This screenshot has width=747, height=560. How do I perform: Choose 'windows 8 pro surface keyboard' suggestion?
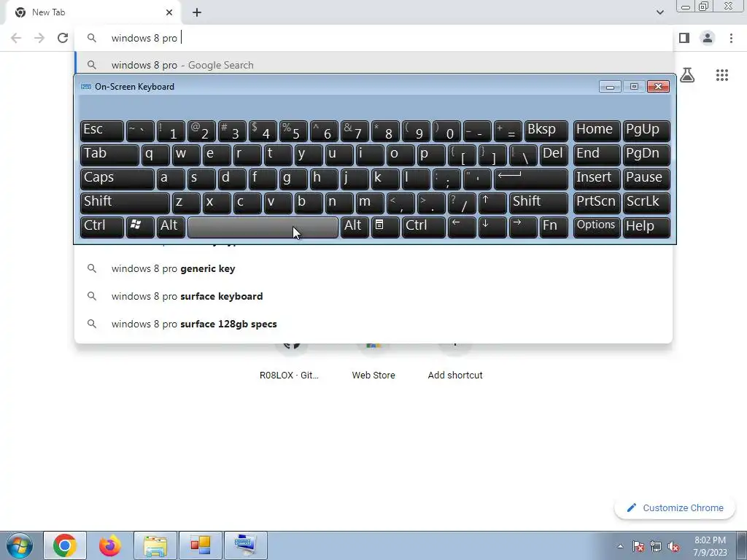point(373,296)
